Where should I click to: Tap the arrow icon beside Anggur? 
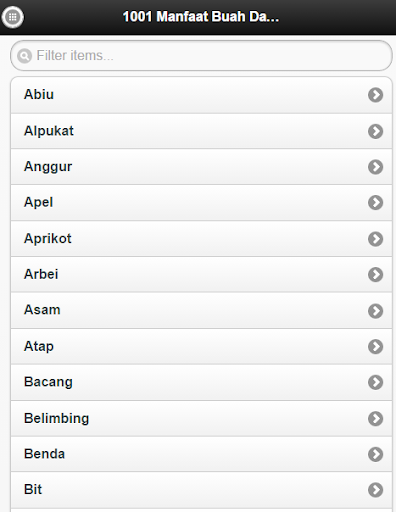(375, 167)
